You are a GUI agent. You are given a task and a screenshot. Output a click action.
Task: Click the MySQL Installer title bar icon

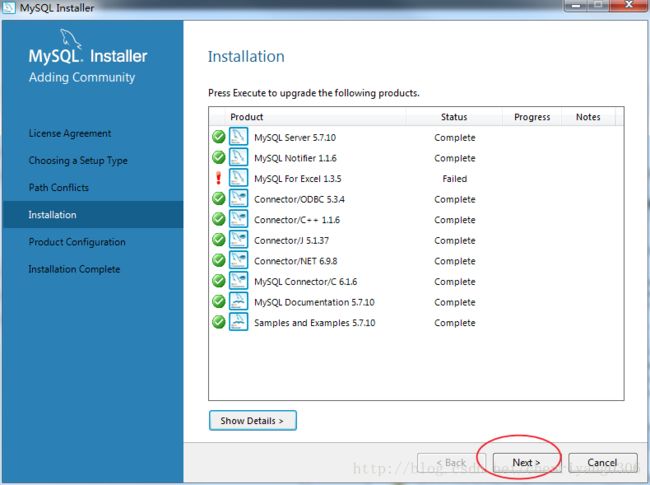point(9,7)
